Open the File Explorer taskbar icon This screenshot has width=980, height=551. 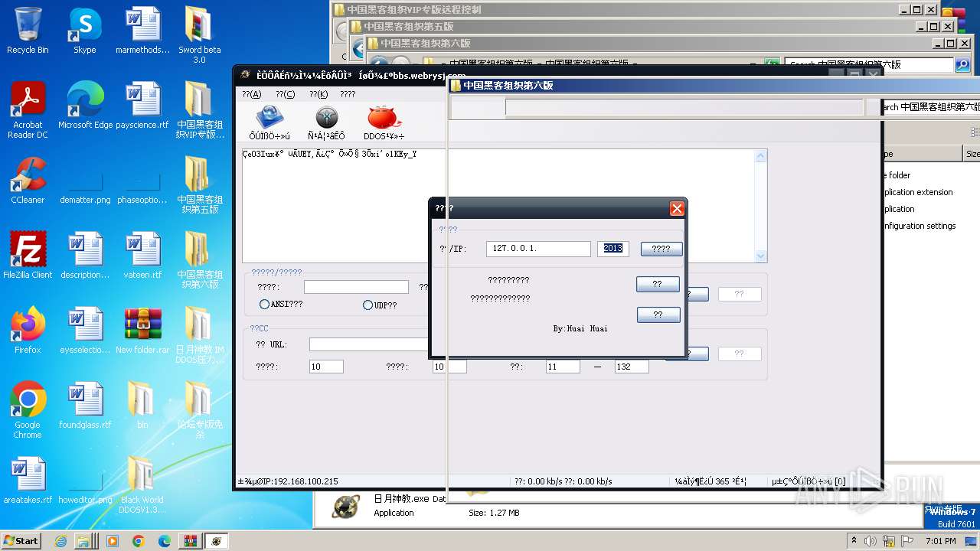tap(83, 541)
